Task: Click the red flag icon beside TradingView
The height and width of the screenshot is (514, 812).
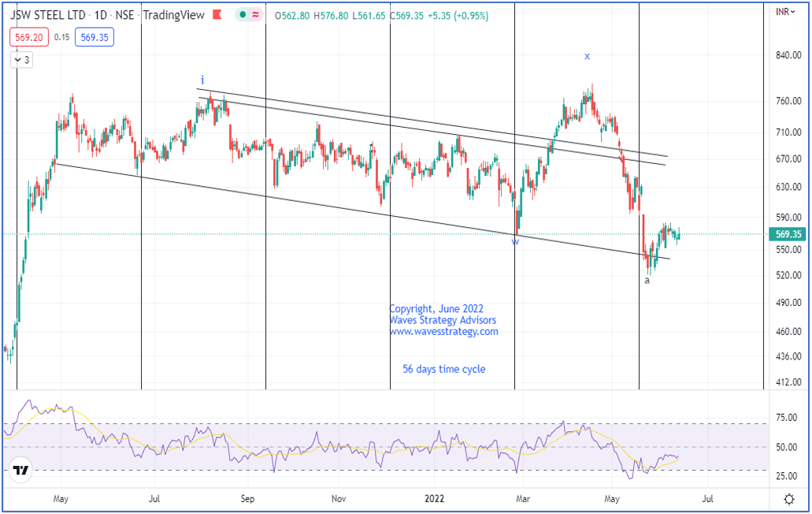Action: pos(217,15)
